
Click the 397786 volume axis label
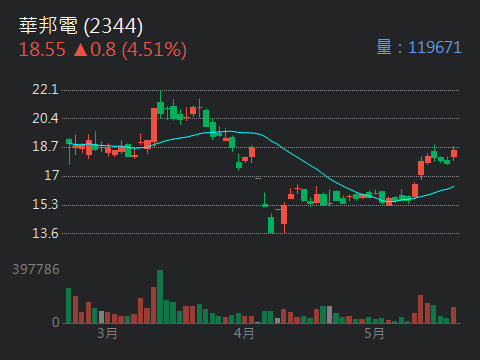click(x=36, y=269)
